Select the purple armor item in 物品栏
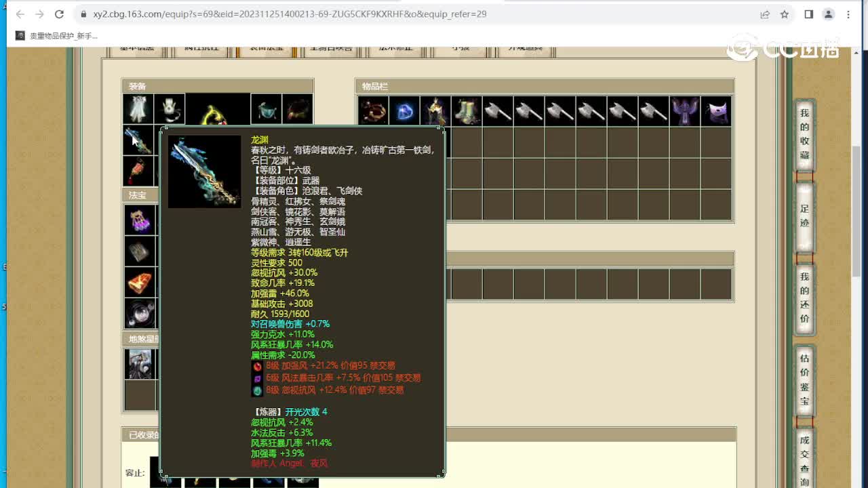 [x=685, y=110]
